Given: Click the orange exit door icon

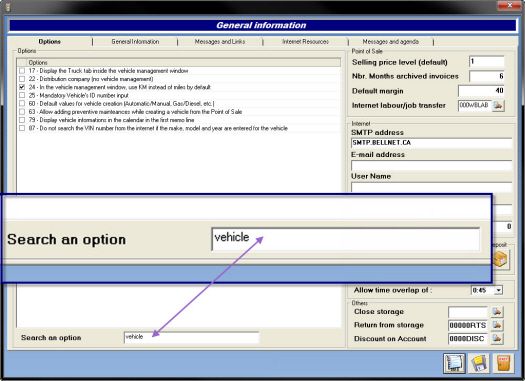Looking at the screenshot, I should [x=503, y=363].
